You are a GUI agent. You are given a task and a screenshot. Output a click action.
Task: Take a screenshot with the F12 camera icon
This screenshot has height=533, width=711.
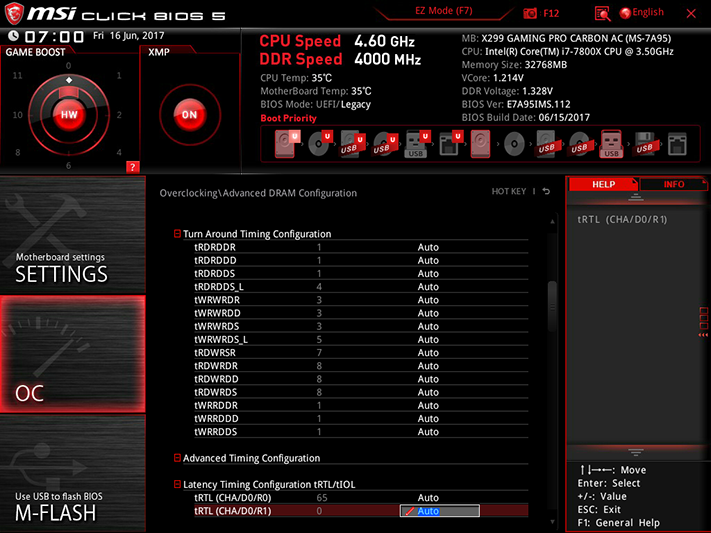[x=530, y=13]
